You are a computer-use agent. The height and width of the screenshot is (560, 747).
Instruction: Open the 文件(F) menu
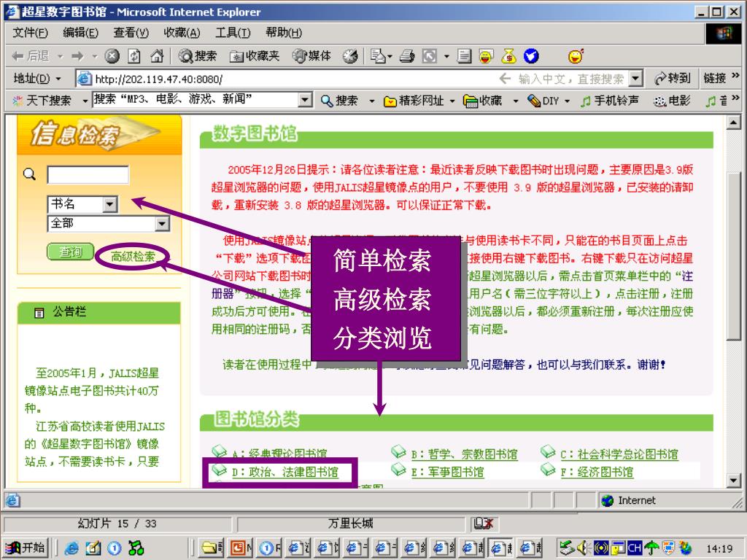pyautogui.click(x=30, y=32)
